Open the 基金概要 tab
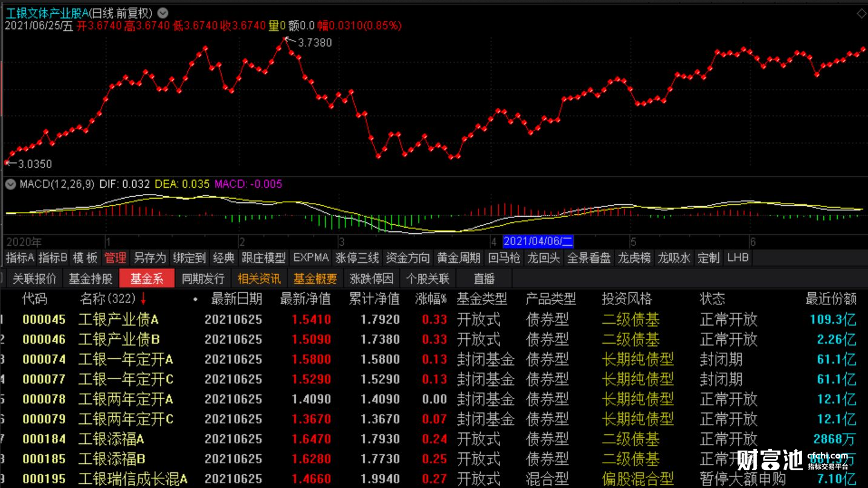Viewport: 868px width, 488px height. pos(315,278)
